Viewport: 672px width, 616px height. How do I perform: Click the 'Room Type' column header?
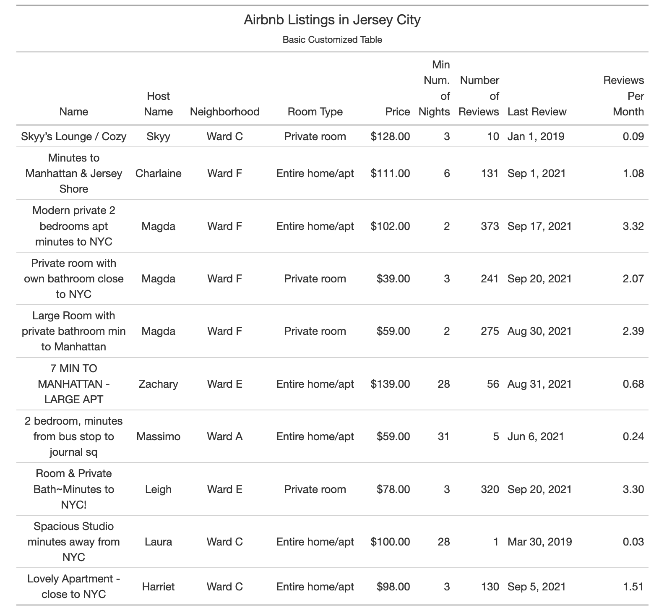(x=315, y=112)
